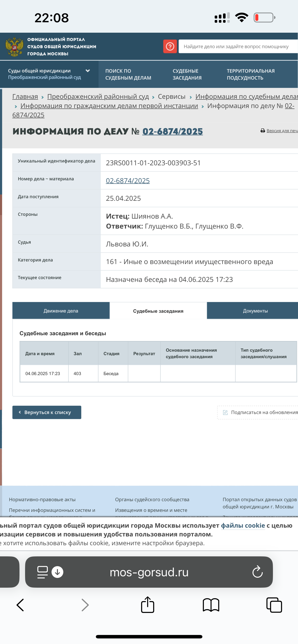Tap the red help question mark icon

170,46
